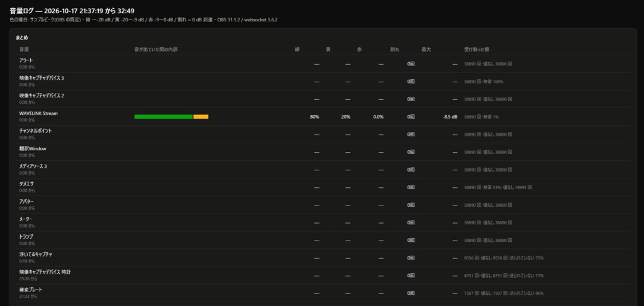Select the アラート source row name

(x=26, y=60)
